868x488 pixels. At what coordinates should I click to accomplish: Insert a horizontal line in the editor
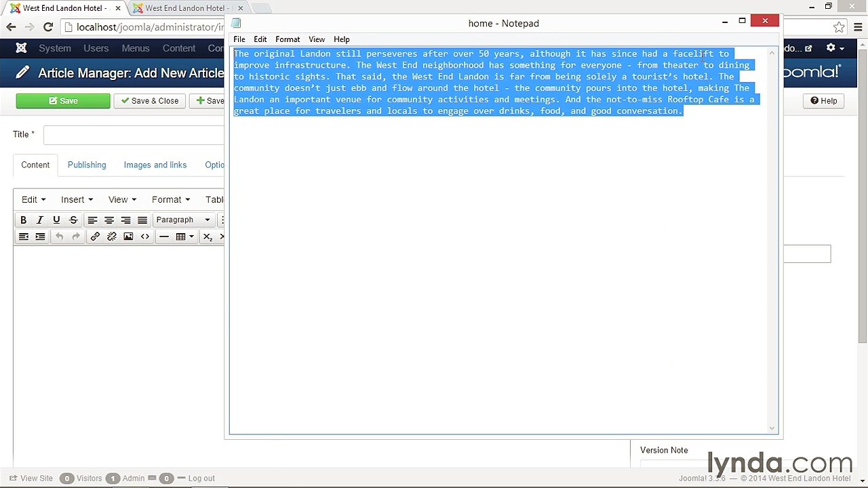[164, 237]
